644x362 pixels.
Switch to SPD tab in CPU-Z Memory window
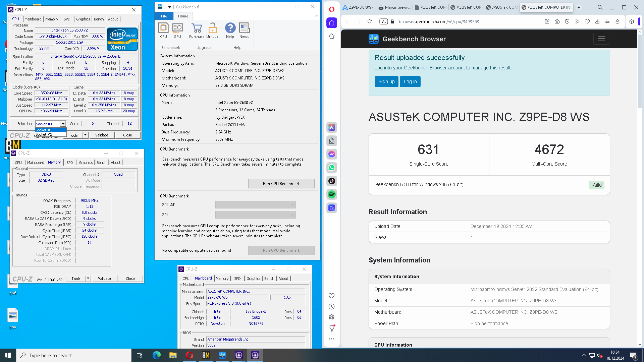[70, 163]
